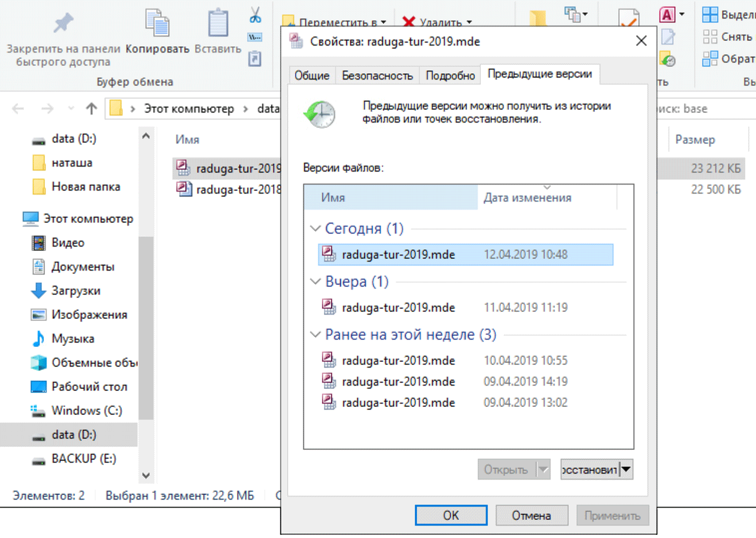Click the up arrow navigation icon
The width and height of the screenshot is (756, 538).
pyautogui.click(x=91, y=109)
